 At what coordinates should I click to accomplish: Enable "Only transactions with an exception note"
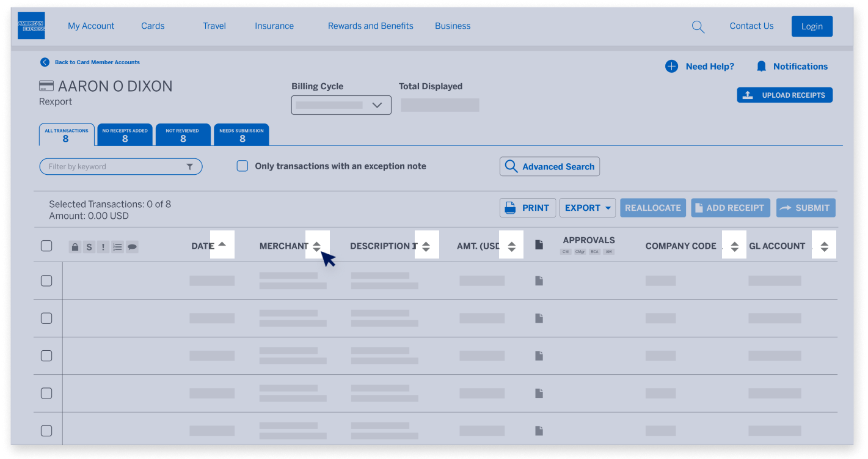[x=243, y=166]
